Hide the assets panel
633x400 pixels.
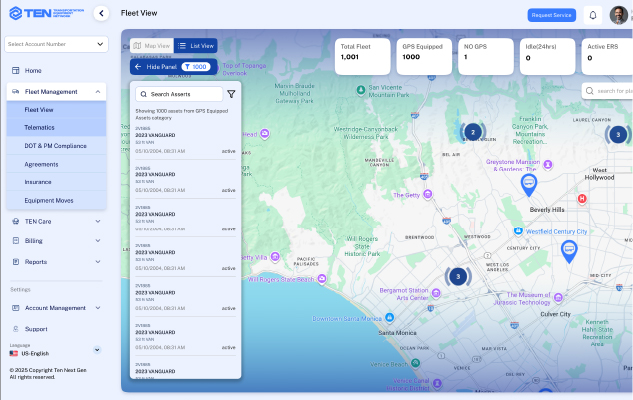click(154, 66)
